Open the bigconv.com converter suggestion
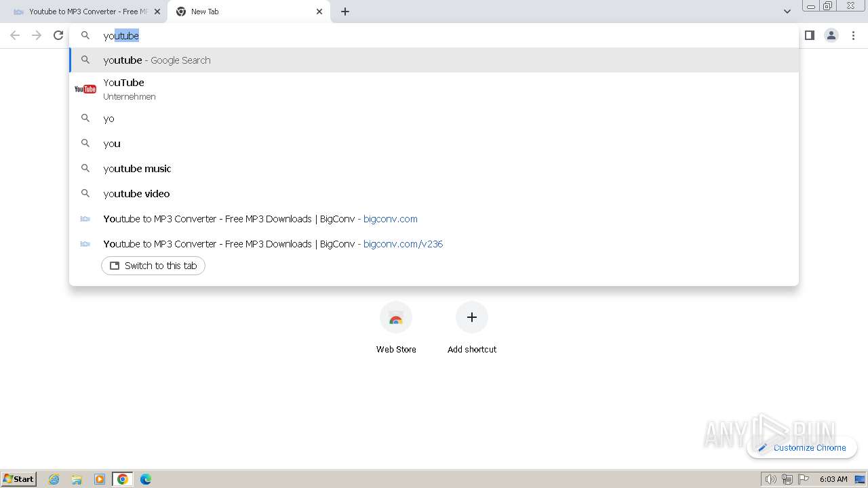The width and height of the screenshot is (868, 488). [x=434, y=219]
